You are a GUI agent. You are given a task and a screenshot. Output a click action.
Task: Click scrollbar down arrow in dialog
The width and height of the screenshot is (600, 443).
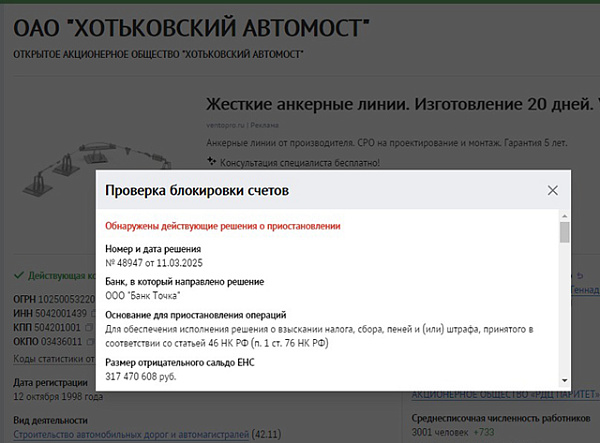(564, 380)
